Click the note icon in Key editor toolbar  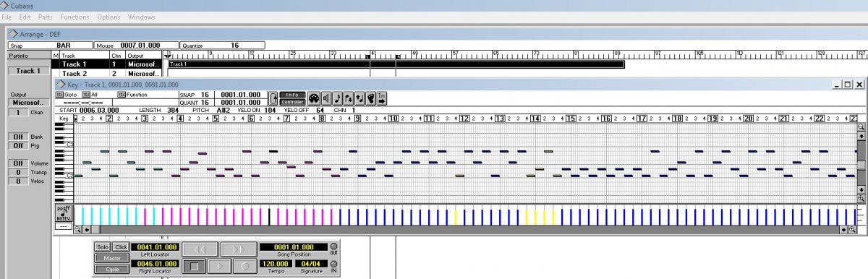coord(337,98)
